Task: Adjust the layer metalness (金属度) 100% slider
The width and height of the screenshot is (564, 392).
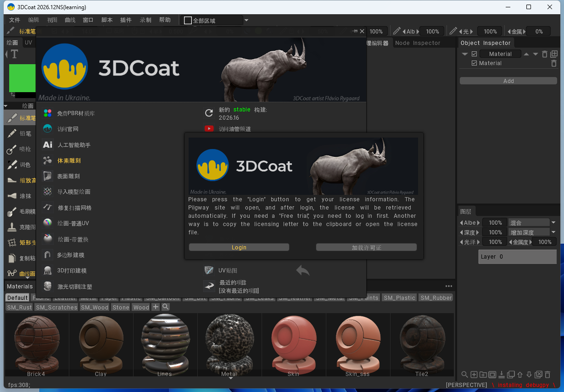Action: pyautogui.click(x=545, y=242)
